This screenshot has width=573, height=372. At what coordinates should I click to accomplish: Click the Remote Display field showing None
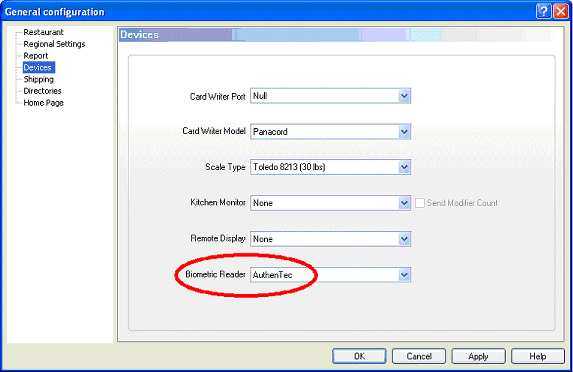click(x=330, y=239)
